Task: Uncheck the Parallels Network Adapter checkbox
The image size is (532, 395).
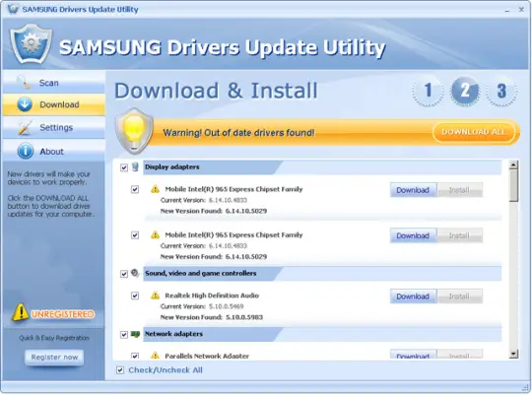Action: (135, 356)
